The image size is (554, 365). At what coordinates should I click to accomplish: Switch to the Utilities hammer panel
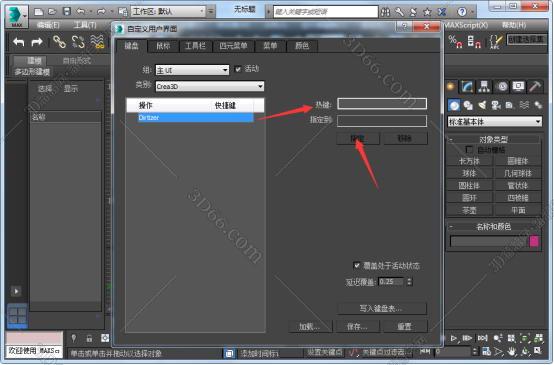[x=535, y=87]
